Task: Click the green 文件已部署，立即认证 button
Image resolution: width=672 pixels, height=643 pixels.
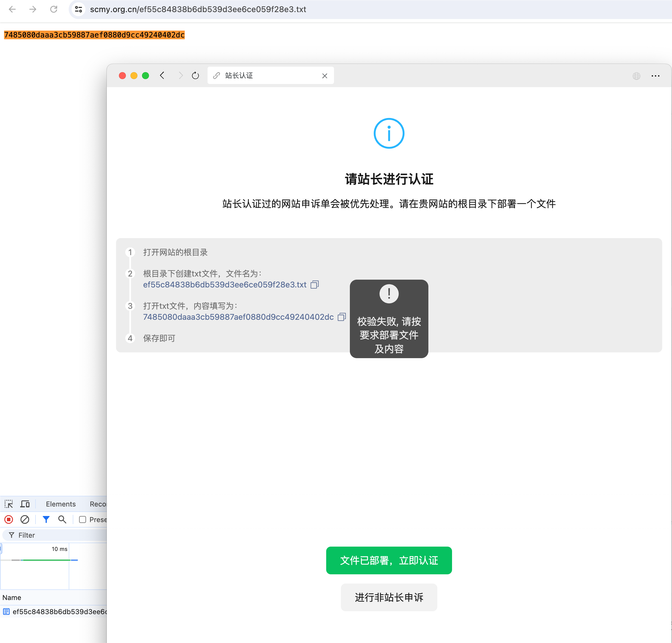Action: tap(389, 560)
